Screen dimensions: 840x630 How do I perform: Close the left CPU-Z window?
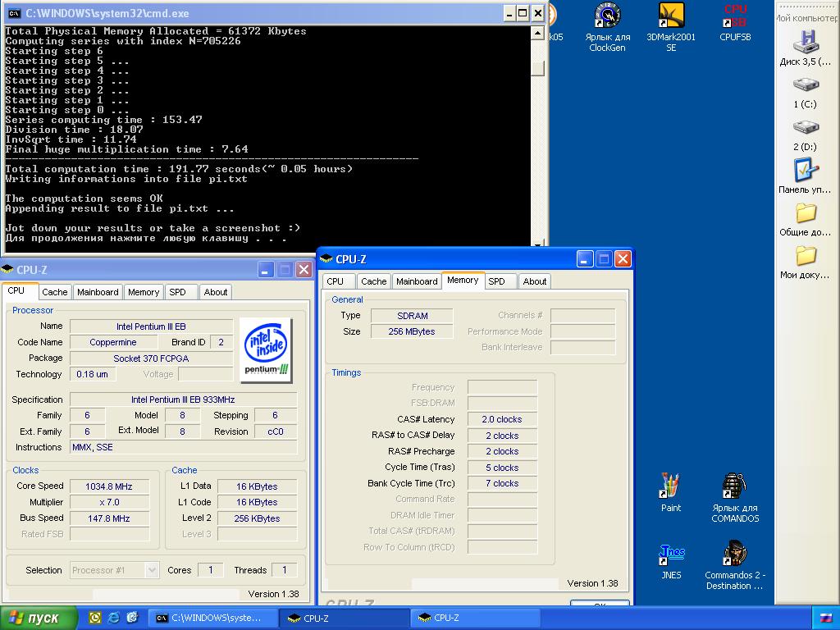304,269
